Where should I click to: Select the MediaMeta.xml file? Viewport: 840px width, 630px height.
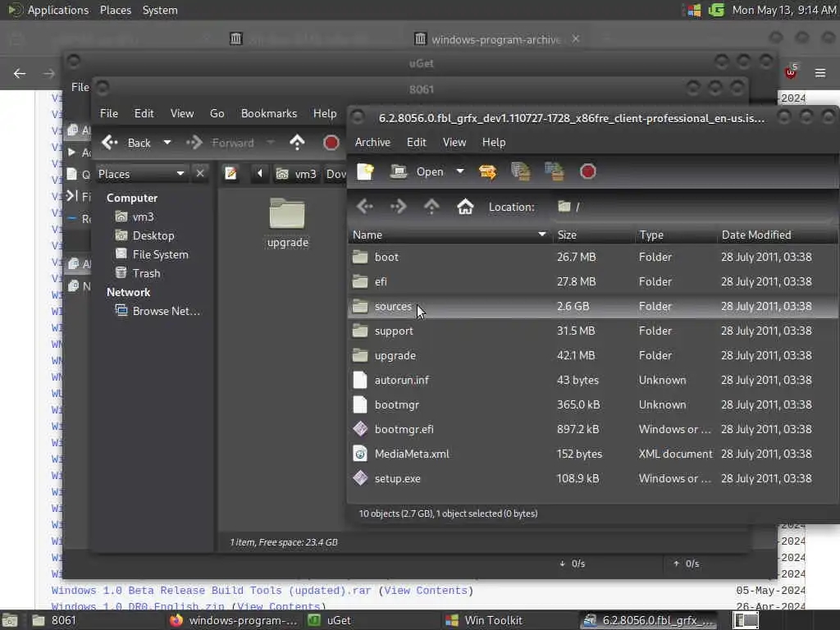[x=592, y=454]
